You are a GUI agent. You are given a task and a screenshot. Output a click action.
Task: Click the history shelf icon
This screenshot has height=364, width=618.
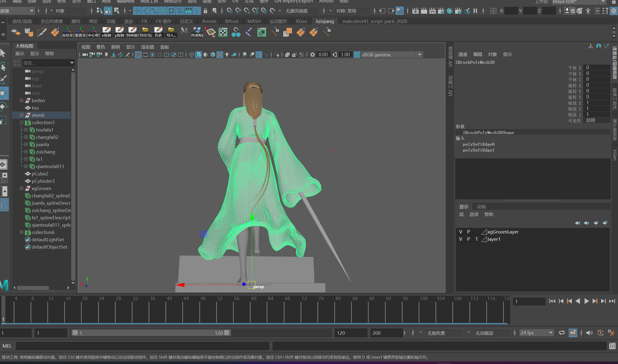pos(158,32)
